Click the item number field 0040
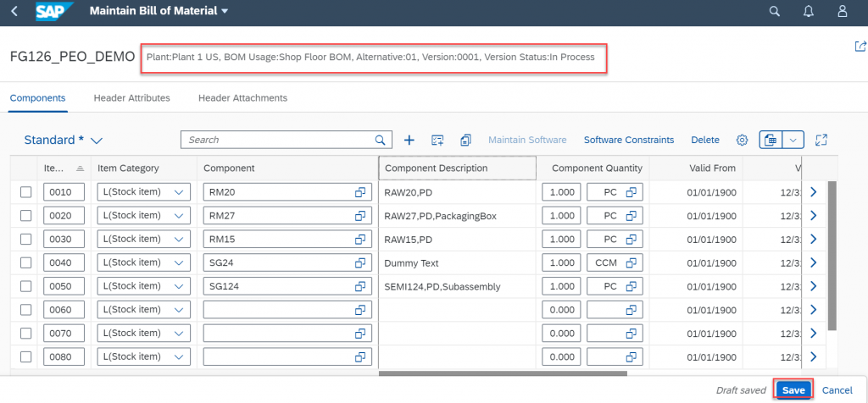Image resolution: width=868 pixels, height=403 pixels. pos(64,262)
